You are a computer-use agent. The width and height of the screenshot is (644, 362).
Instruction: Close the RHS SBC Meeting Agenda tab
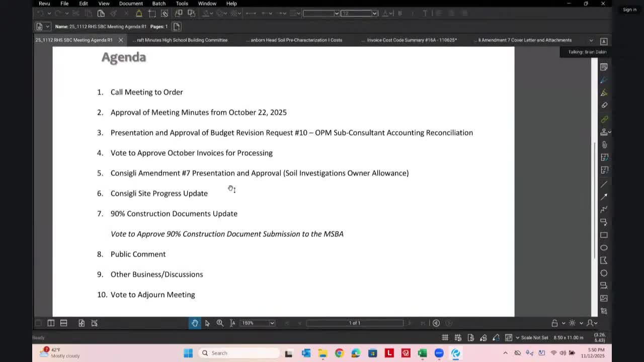tap(121, 40)
